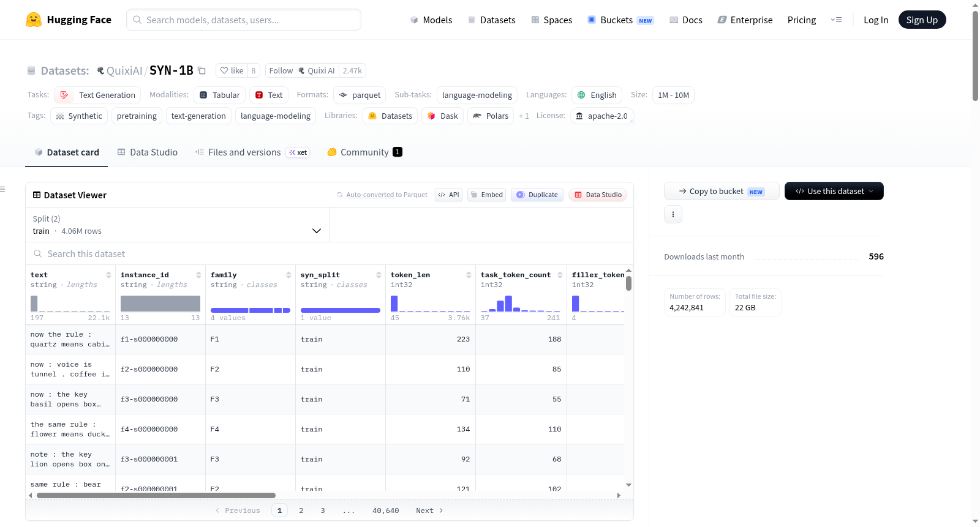The width and height of the screenshot is (980, 527).
Task: Select the Dask library tag
Action: [x=442, y=116]
